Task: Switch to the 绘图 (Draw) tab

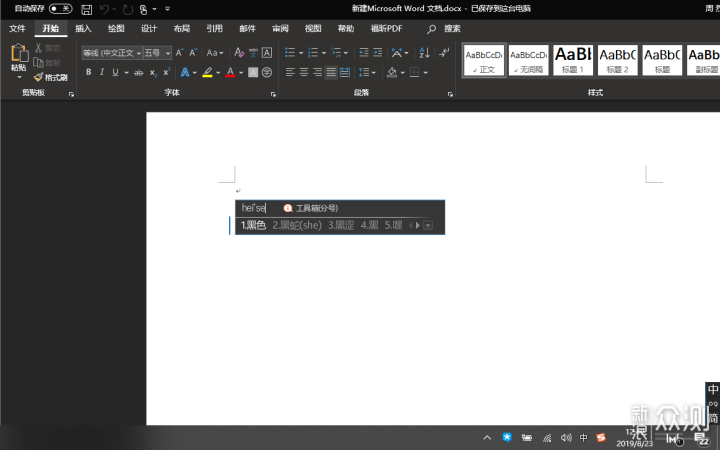Action: [x=116, y=28]
